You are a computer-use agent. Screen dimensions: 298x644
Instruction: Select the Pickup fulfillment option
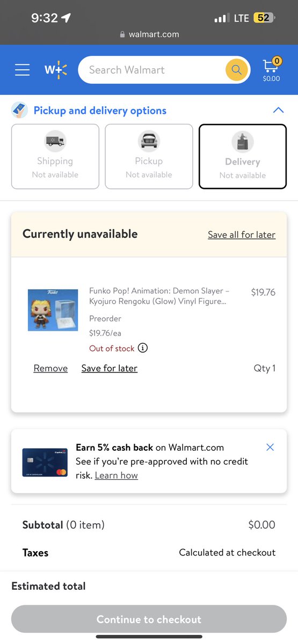(149, 157)
